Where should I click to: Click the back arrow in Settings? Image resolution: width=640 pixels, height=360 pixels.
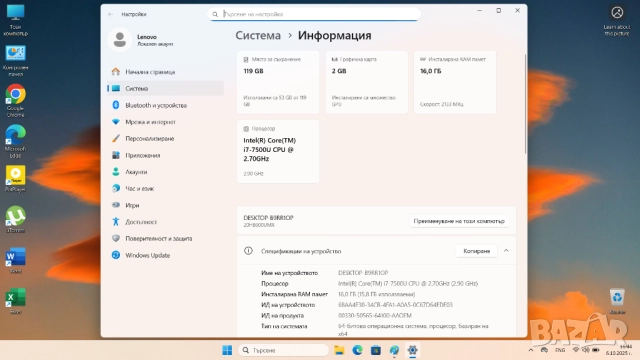pyautogui.click(x=111, y=14)
